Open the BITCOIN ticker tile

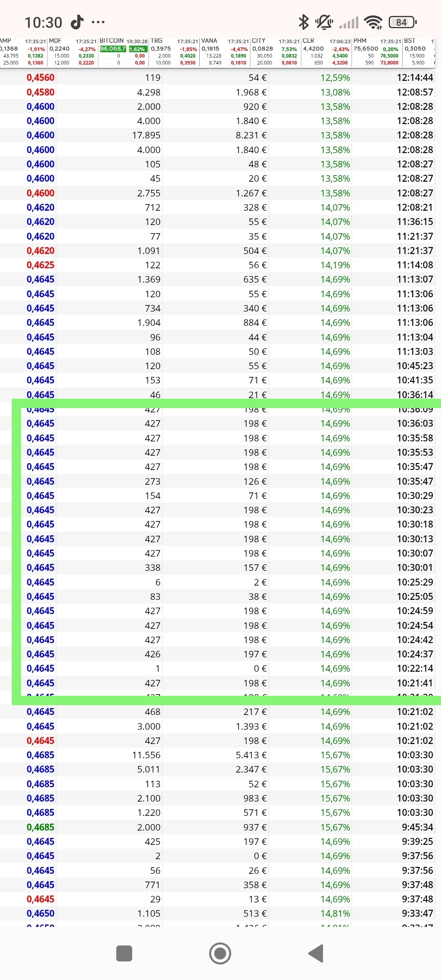[123, 52]
